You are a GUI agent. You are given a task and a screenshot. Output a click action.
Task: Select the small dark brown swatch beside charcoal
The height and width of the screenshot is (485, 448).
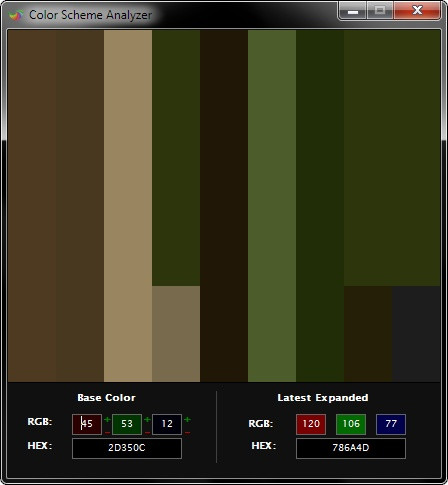click(368, 334)
